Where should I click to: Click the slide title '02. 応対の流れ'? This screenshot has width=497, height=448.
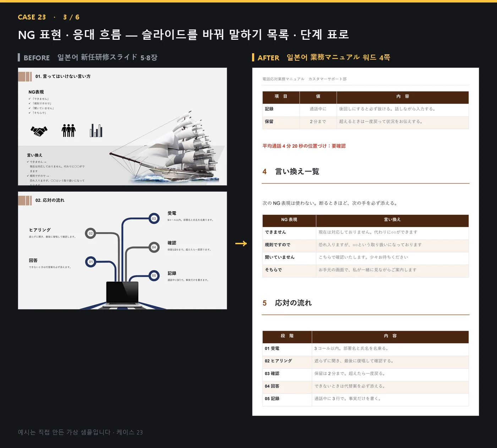50,200
